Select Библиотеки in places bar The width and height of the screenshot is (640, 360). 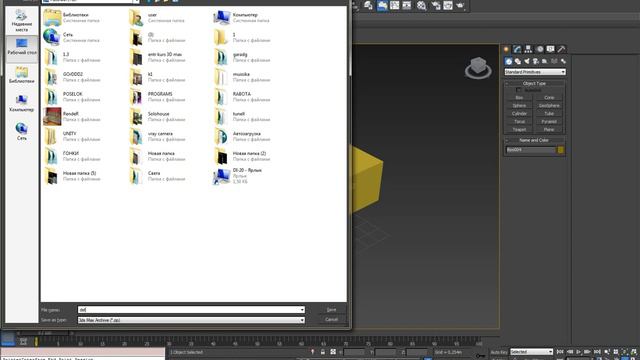[22, 75]
